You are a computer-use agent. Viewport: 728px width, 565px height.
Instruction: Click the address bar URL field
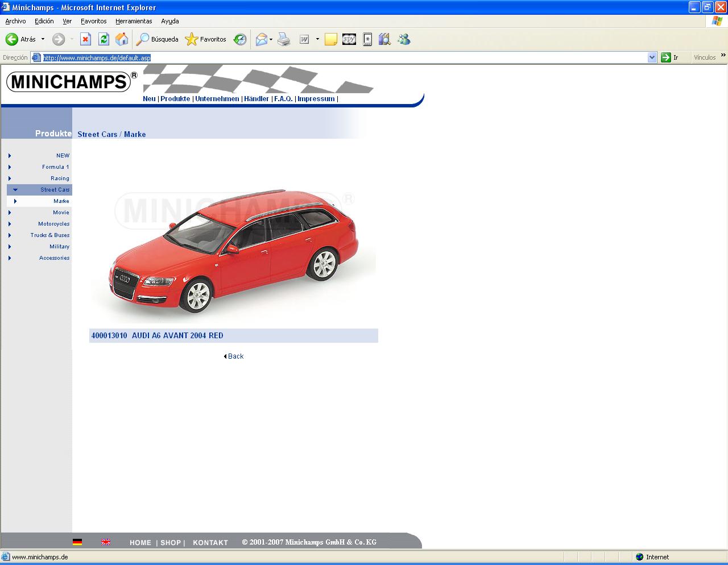click(x=344, y=57)
